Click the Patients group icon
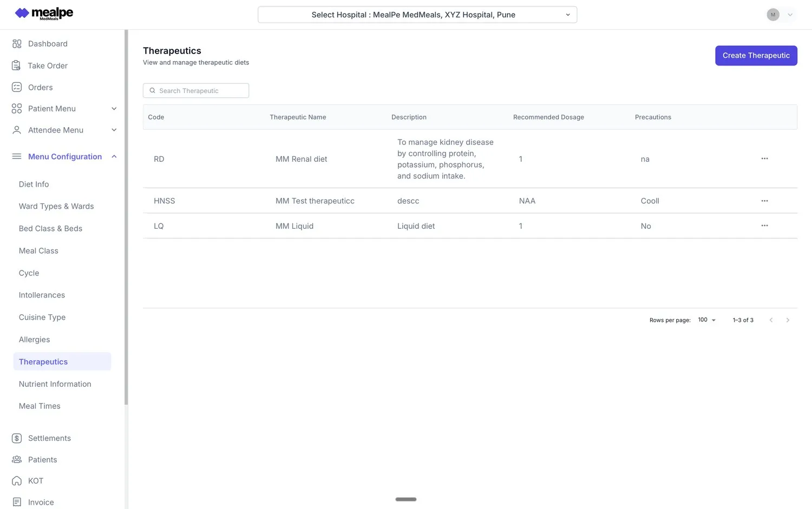 pos(17,460)
